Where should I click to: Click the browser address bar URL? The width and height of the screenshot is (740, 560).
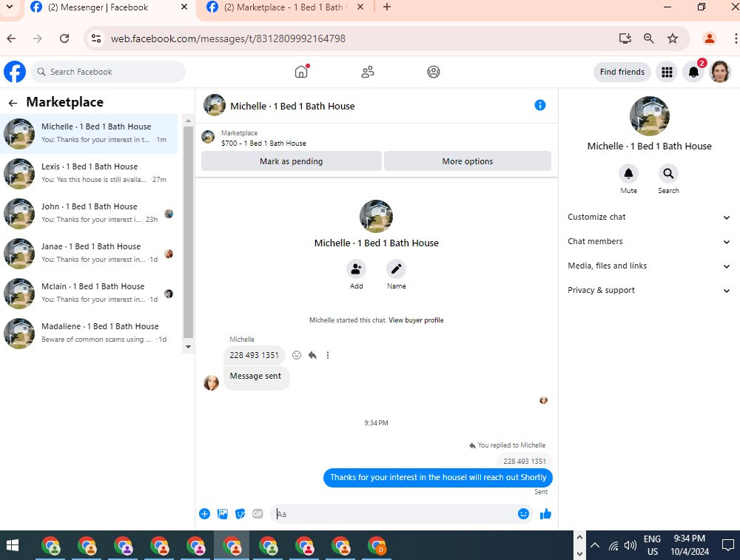coord(228,38)
